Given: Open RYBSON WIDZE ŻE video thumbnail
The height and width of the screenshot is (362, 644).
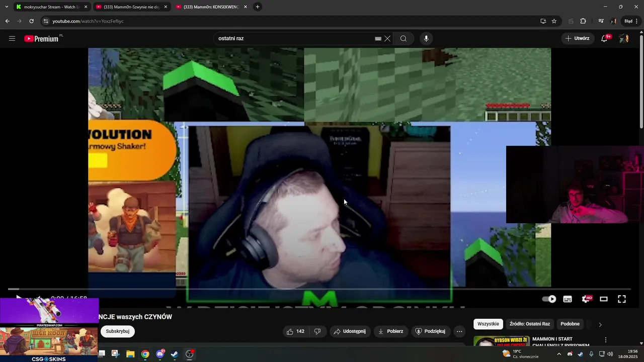Looking at the screenshot, I should [502, 341].
